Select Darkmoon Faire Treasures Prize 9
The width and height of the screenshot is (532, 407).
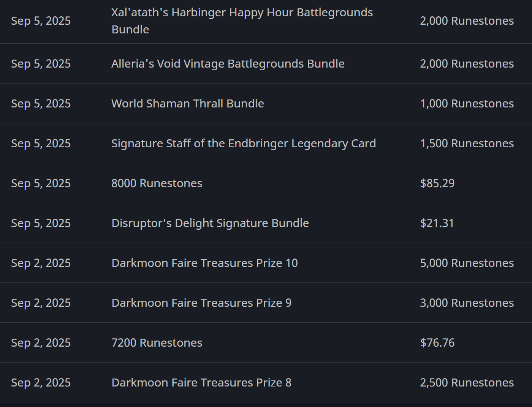pyautogui.click(x=201, y=303)
